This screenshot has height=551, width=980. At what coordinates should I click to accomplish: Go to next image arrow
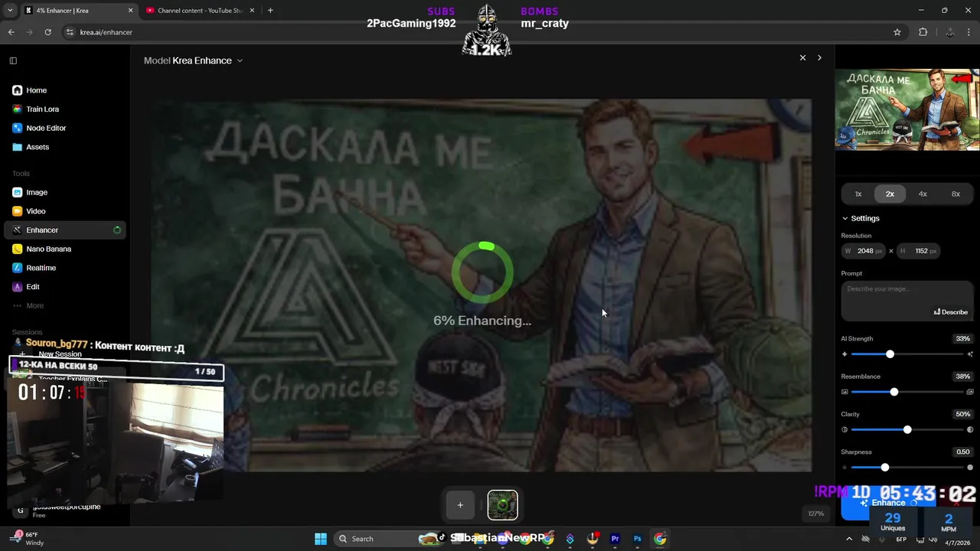coord(819,58)
